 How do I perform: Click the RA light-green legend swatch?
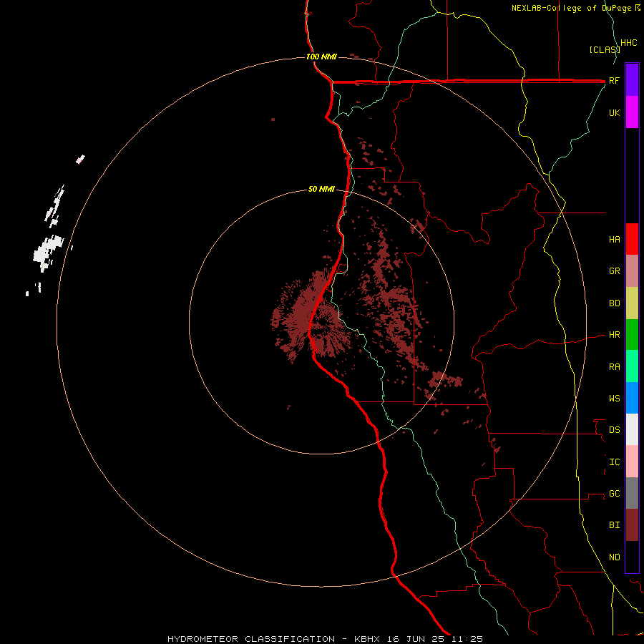coord(632,366)
